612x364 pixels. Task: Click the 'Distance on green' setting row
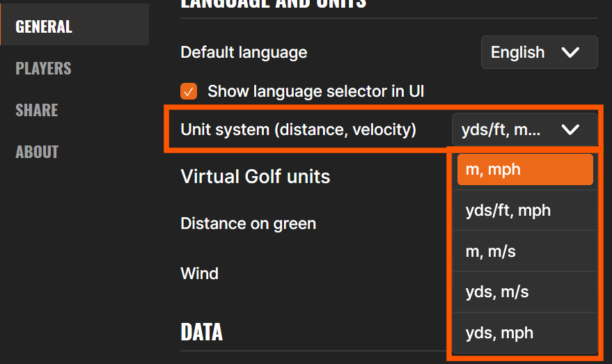coord(248,223)
